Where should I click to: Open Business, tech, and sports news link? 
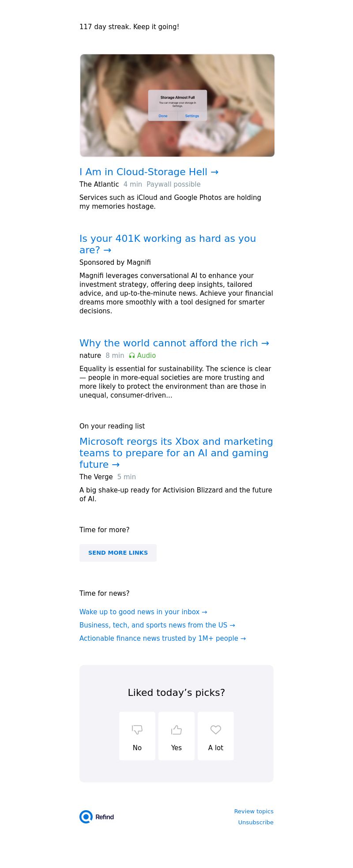click(x=157, y=625)
